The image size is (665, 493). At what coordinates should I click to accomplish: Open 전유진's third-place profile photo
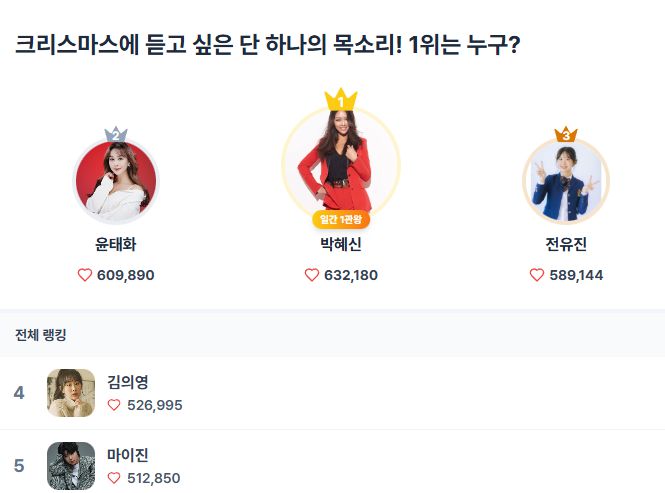click(566, 183)
